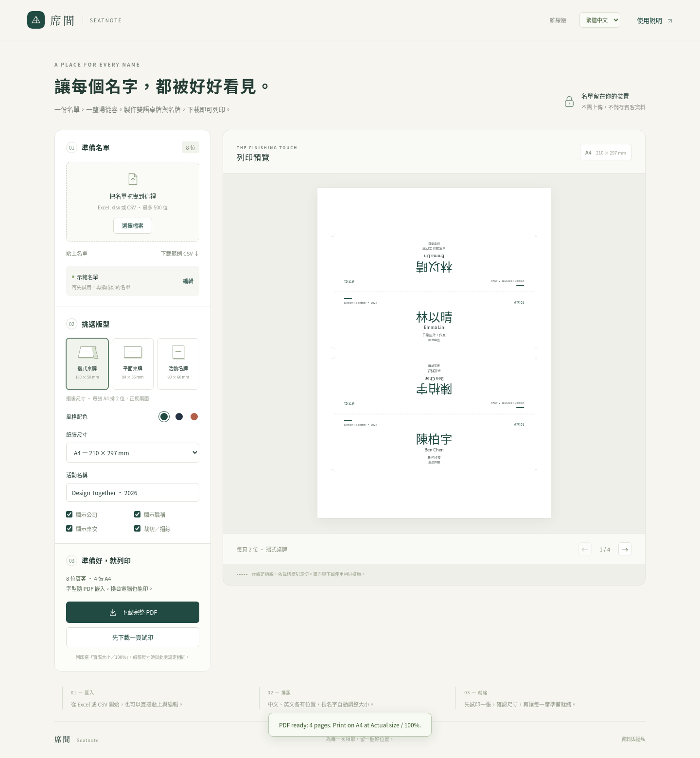The image size is (700, 758).
Task: Toggle 顯示職稱 checkbox
Action: [x=138, y=515]
